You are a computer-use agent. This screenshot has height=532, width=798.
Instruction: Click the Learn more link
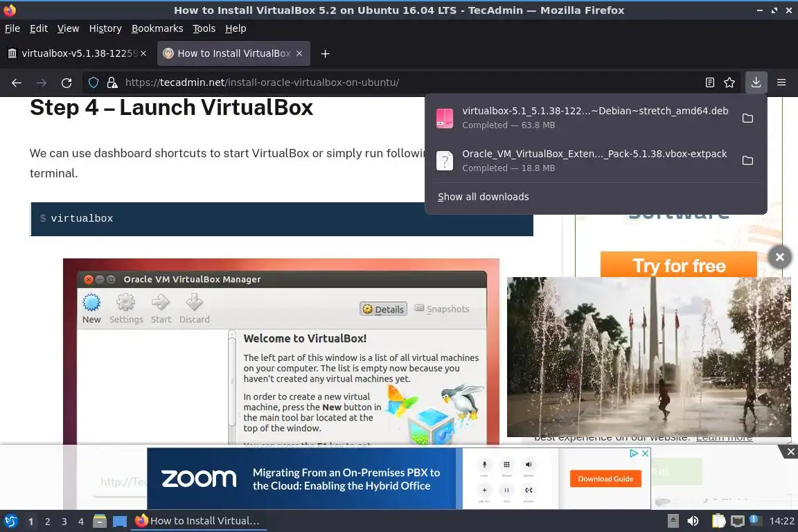pyautogui.click(x=724, y=438)
